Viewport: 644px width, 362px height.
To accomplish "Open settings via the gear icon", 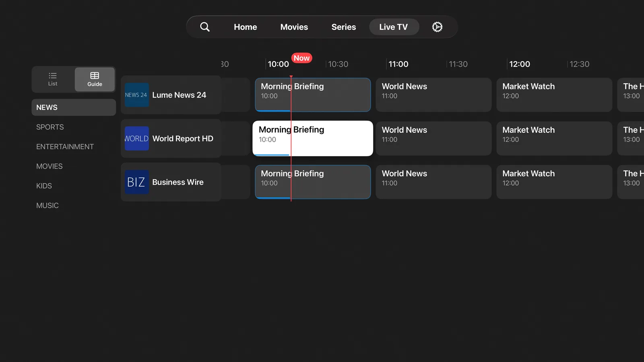I will pos(437,27).
